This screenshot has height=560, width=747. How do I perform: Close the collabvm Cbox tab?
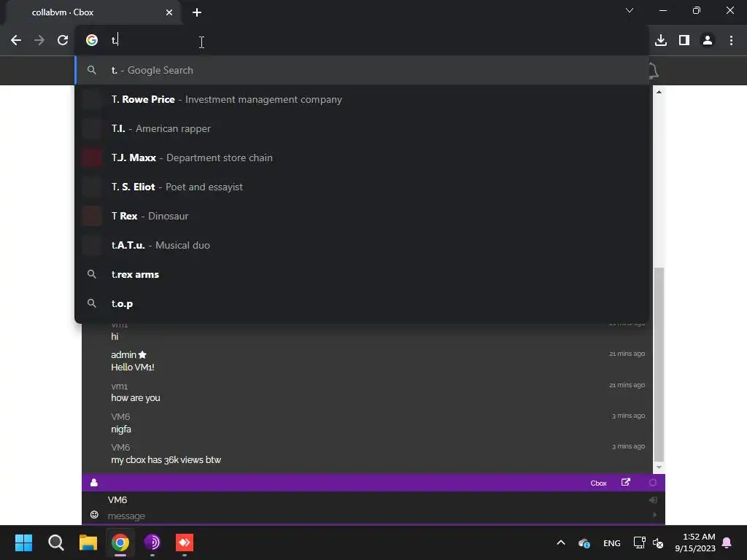169,12
